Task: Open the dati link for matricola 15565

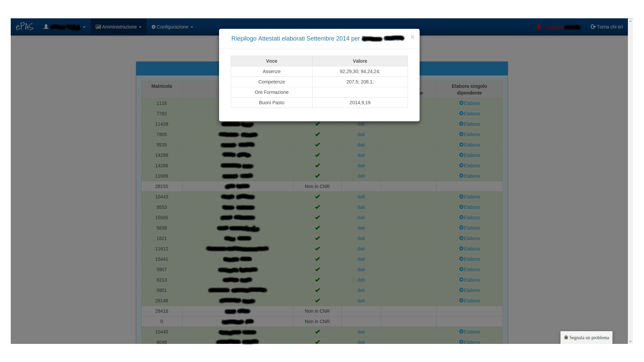Action: coord(361,218)
